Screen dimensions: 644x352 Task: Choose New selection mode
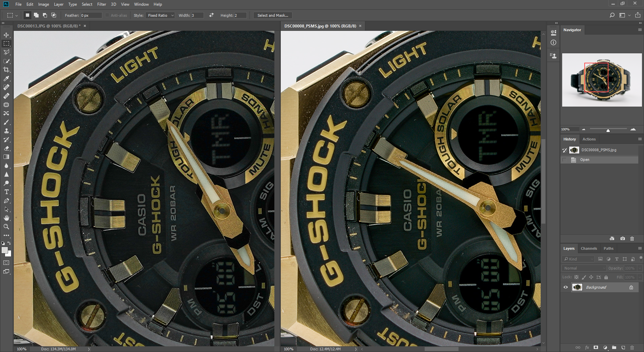28,15
